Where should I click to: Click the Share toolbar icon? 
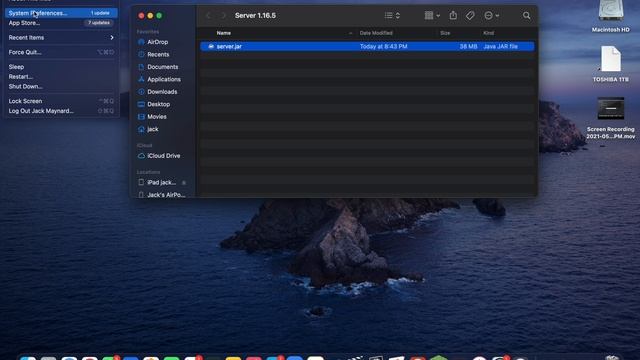(x=453, y=16)
